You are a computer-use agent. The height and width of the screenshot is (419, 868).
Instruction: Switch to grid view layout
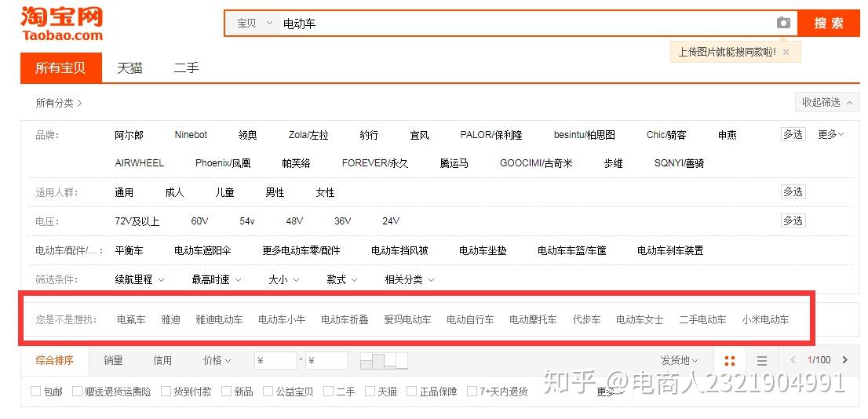730,360
